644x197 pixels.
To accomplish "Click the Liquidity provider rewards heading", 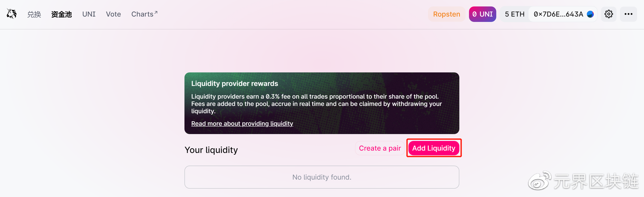I will click(x=234, y=84).
